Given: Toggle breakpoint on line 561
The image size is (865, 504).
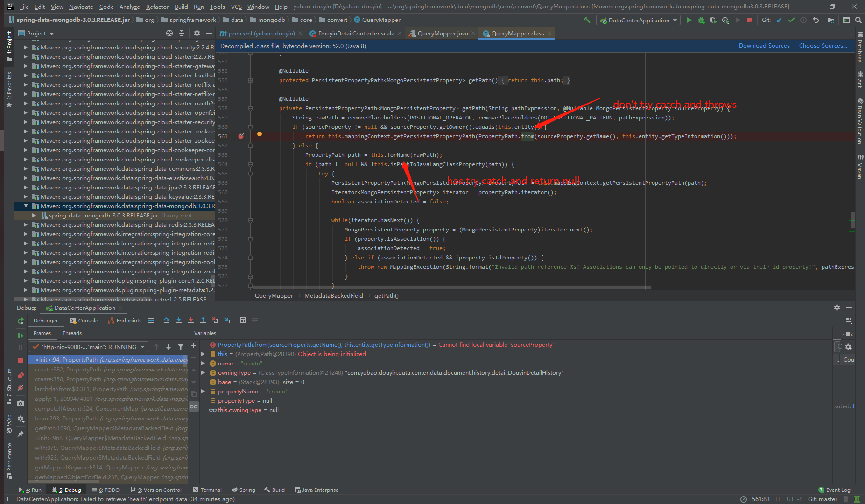Looking at the screenshot, I should [x=241, y=136].
